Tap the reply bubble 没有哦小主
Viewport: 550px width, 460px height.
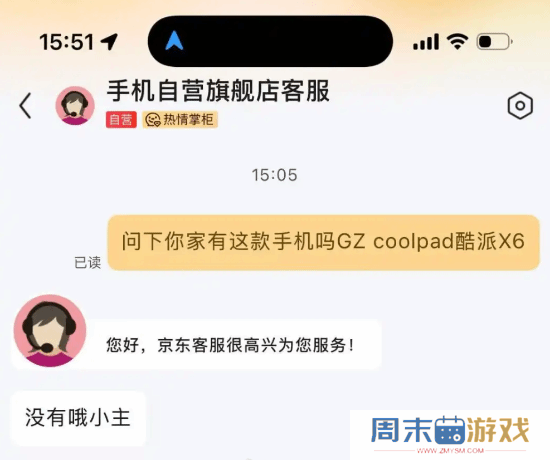click(78, 418)
